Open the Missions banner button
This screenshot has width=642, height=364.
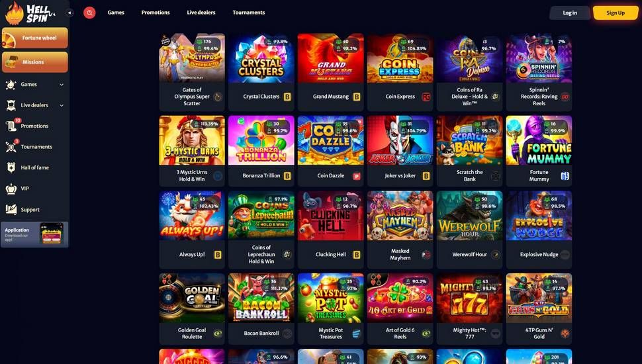(35, 62)
